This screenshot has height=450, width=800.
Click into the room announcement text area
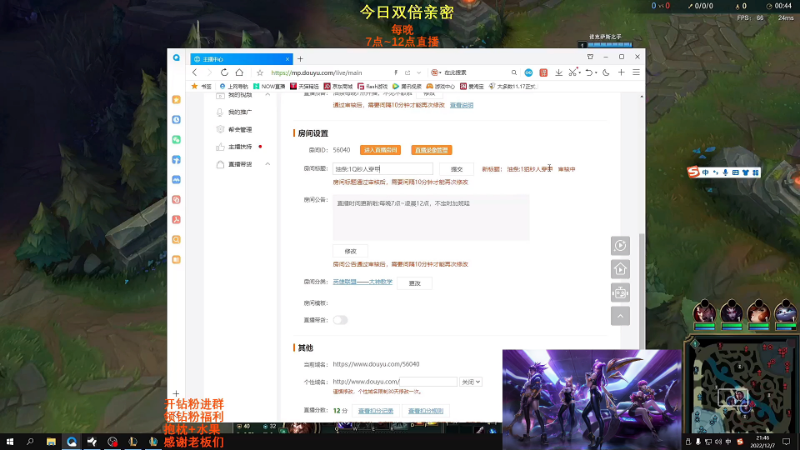click(x=431, y=217)
